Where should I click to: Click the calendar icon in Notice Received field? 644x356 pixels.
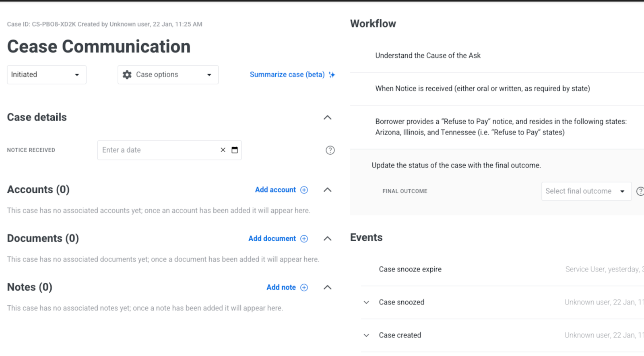(235, 150)
